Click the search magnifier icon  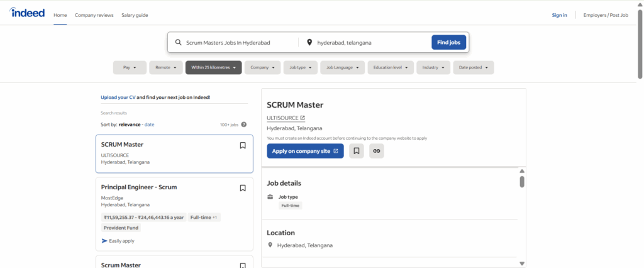click(178, 42)
